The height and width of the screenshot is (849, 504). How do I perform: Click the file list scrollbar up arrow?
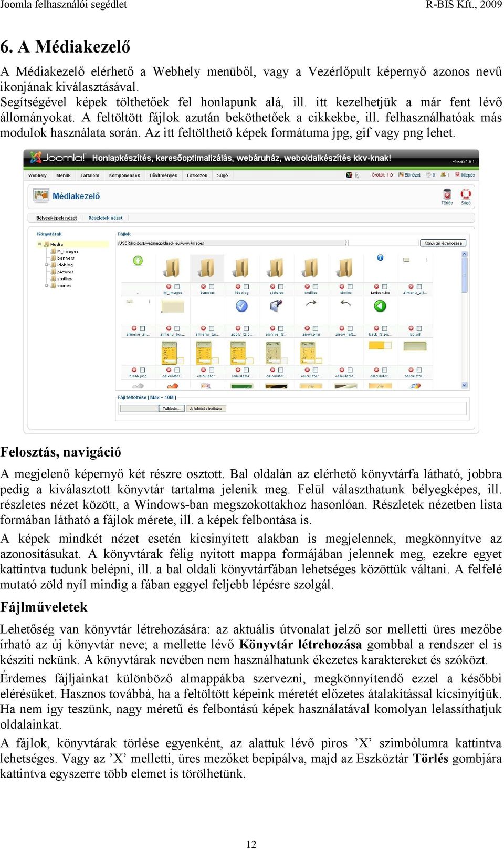click(x=464, y=253)
